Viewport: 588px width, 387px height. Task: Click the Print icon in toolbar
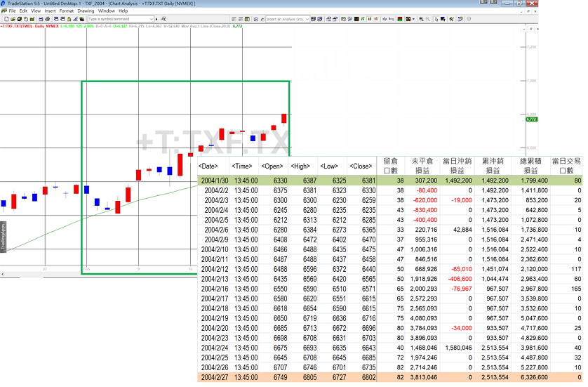coord(46,19)
